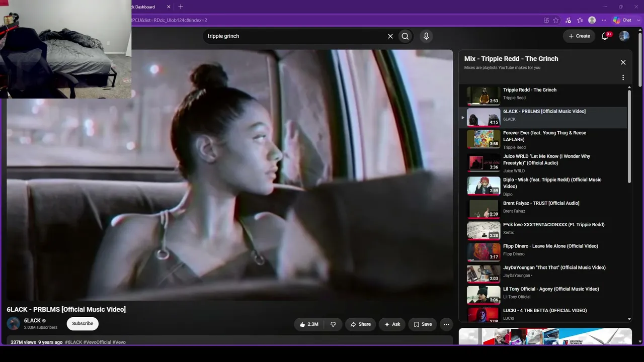This screenshot has width=644, height=362.
Task: Play the Diplo - Wish thumbnail
Action: [x=484, y=186]
